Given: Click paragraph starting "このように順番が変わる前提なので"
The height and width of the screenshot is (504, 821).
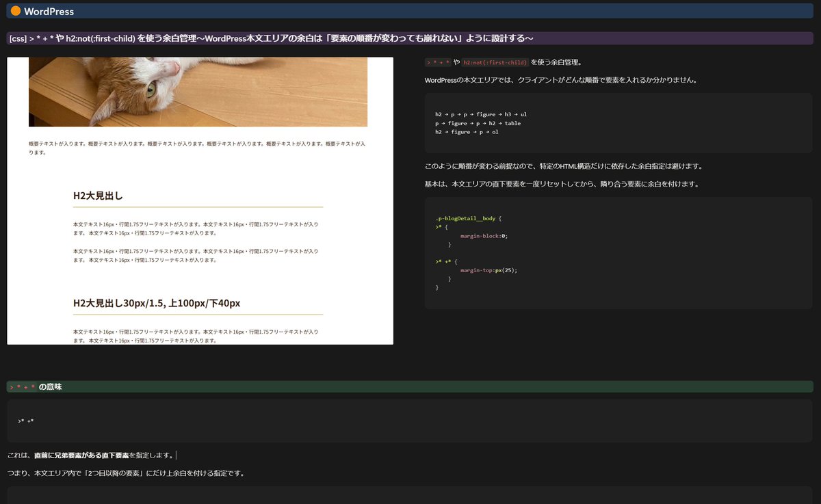Looking at the screenshot, I should (x=564, y=166).
